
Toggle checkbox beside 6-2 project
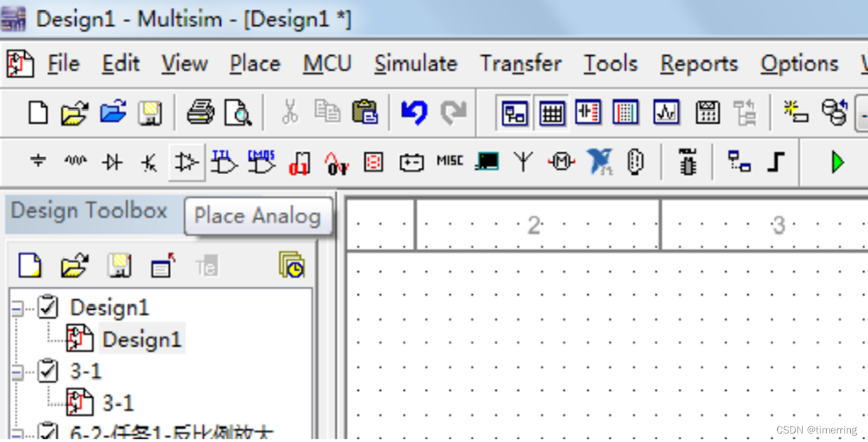pos(48,432)
